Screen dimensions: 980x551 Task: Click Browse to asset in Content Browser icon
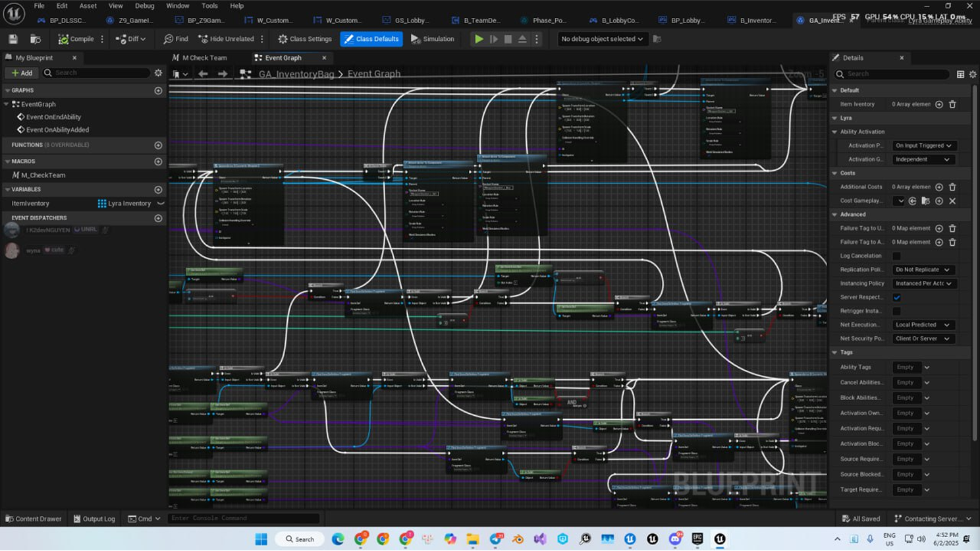(36, 39)
